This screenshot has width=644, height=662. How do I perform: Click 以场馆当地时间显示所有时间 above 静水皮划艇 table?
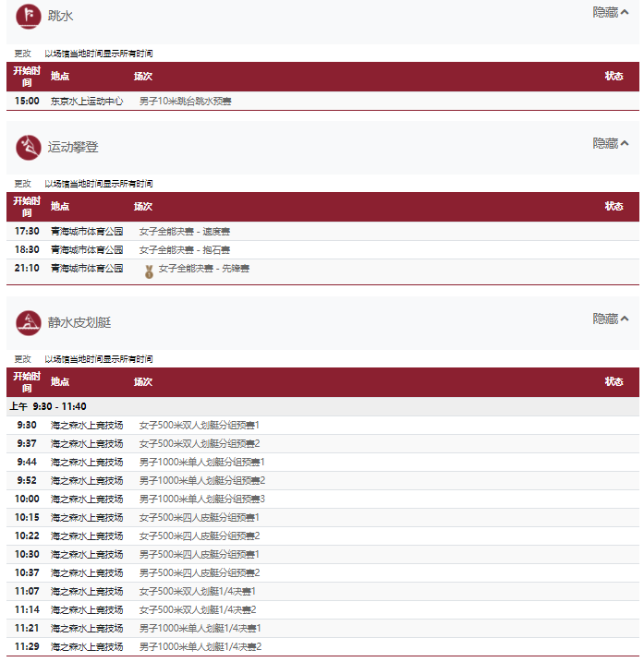(x=99, y=359)
